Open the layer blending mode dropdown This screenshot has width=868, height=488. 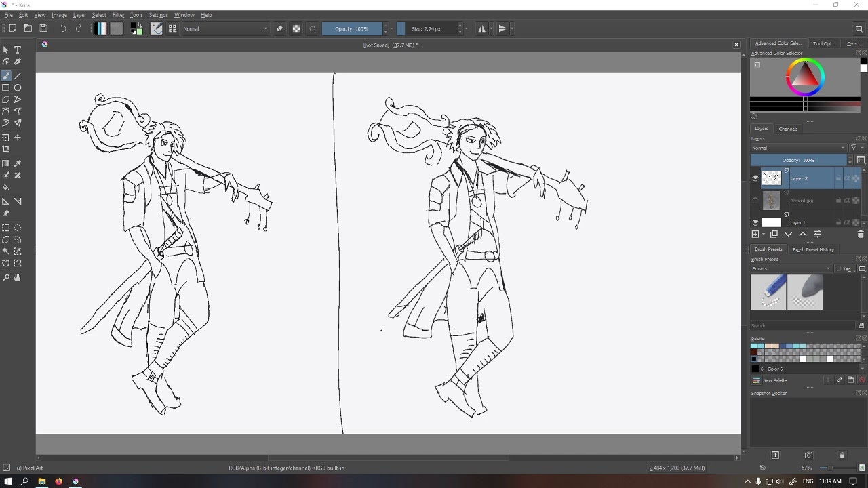tap(799, 148)
